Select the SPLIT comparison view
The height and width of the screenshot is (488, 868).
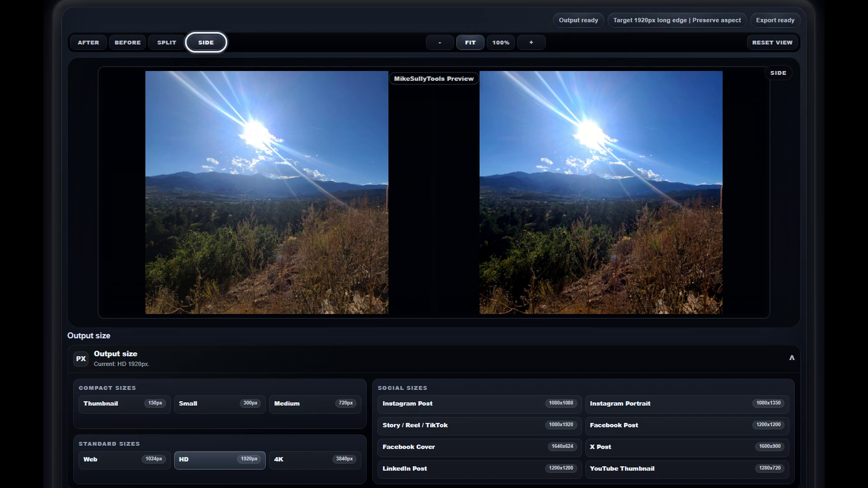click(x=167, y=42)
